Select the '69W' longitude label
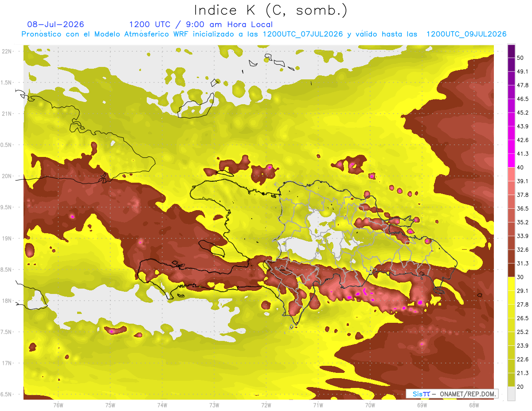The image size is (532, 411). coord(422,405)
